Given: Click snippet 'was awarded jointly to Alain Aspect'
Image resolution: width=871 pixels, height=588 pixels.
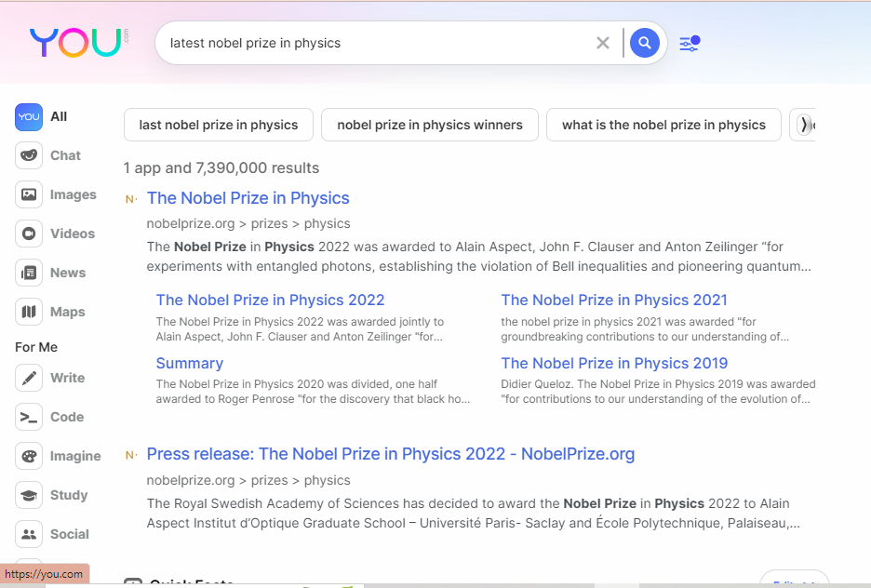Looking at the screenshot, I should tap(300, 329).
